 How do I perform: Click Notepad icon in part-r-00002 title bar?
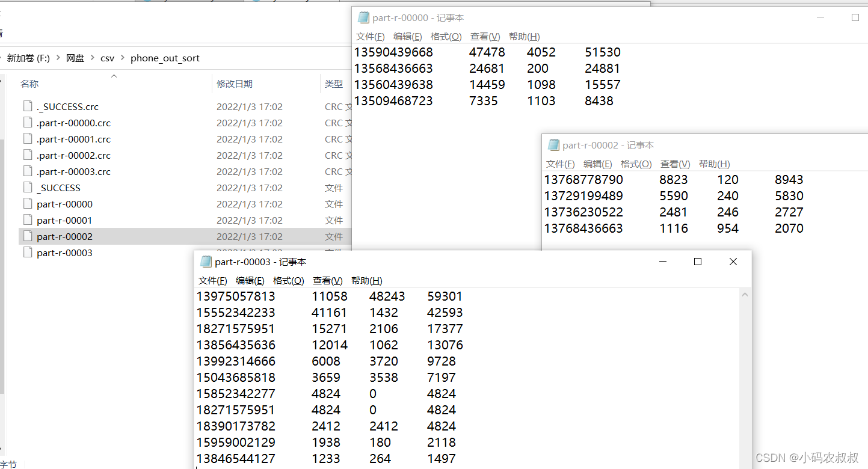tap(553, 145)
